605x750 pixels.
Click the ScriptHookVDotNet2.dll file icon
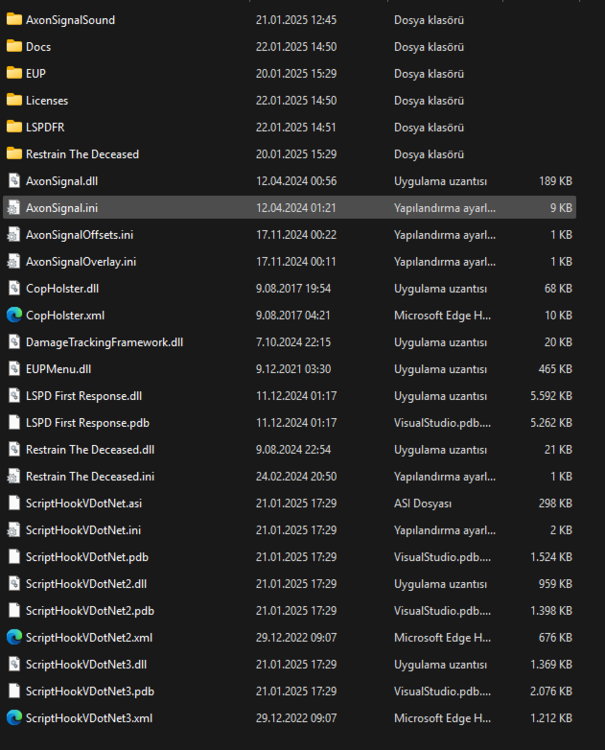click(14, 584)
